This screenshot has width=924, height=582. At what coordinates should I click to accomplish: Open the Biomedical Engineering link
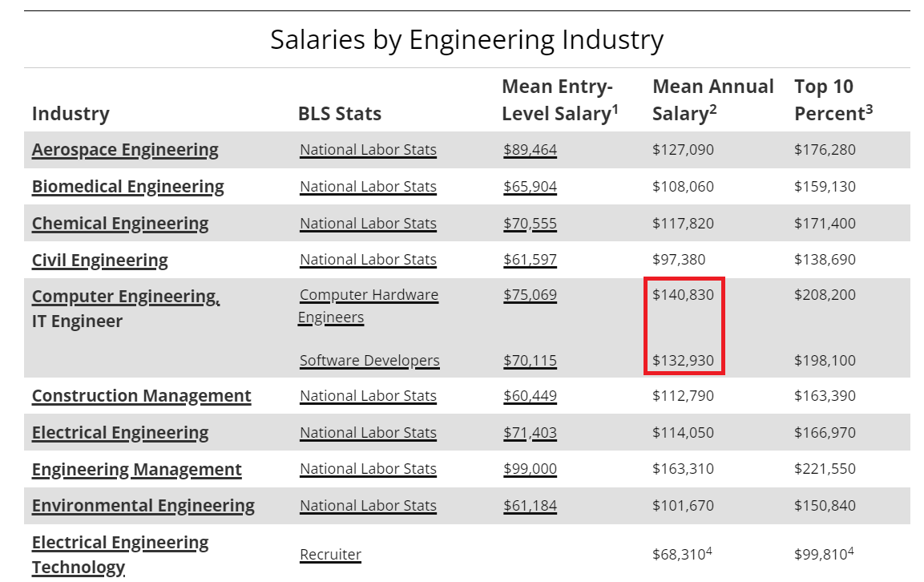coord(128,186)
